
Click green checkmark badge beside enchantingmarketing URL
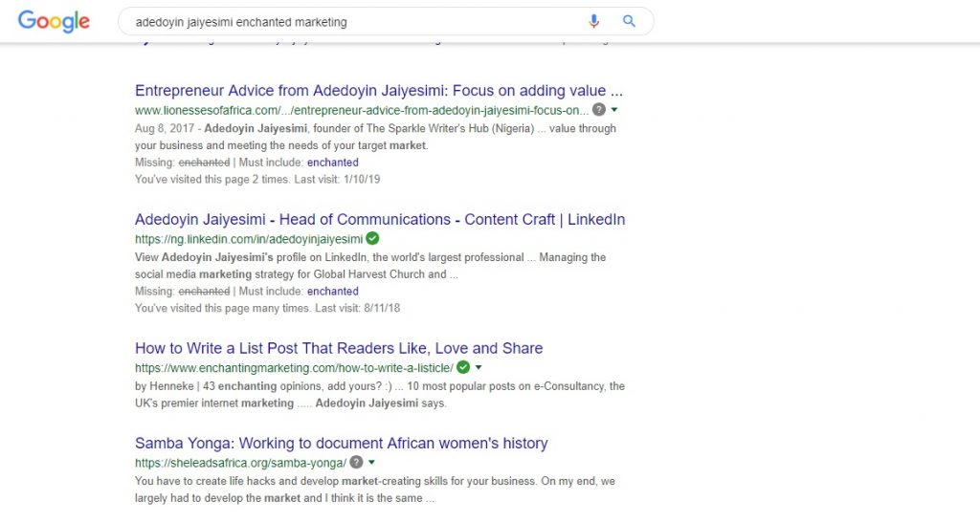(463, 367)
